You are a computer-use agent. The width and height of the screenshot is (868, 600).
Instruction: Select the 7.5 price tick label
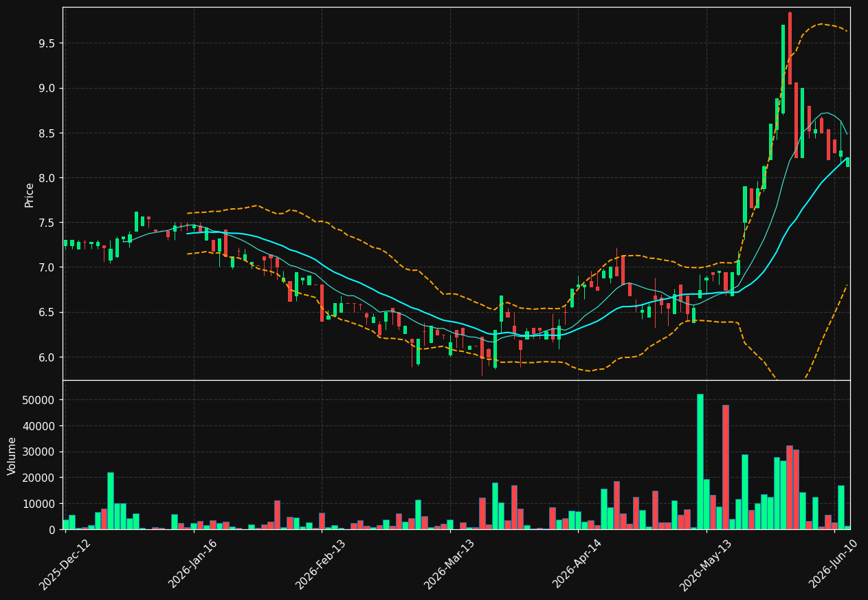(x=47, y=223)
